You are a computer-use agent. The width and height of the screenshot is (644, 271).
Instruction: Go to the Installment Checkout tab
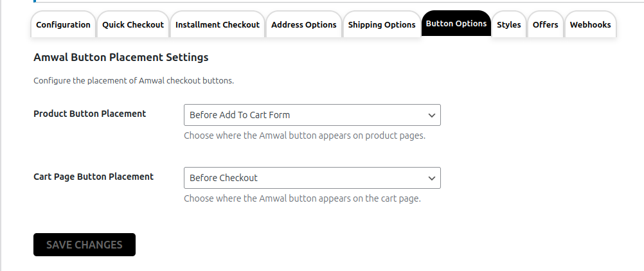click(x=217, y=25)
